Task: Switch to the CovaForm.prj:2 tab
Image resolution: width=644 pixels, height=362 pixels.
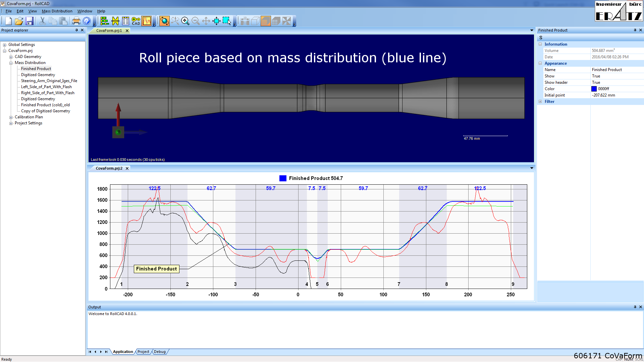Action: click(109, 168)
